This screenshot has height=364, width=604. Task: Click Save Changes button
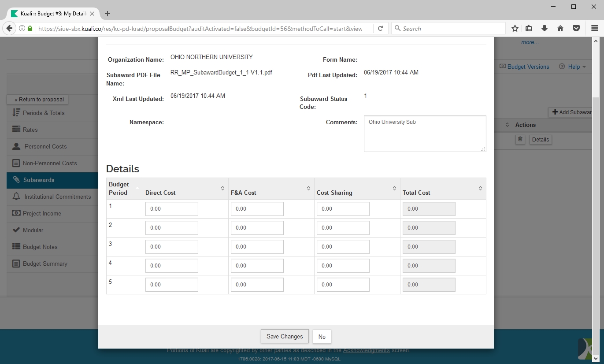(x=285, y=337)
